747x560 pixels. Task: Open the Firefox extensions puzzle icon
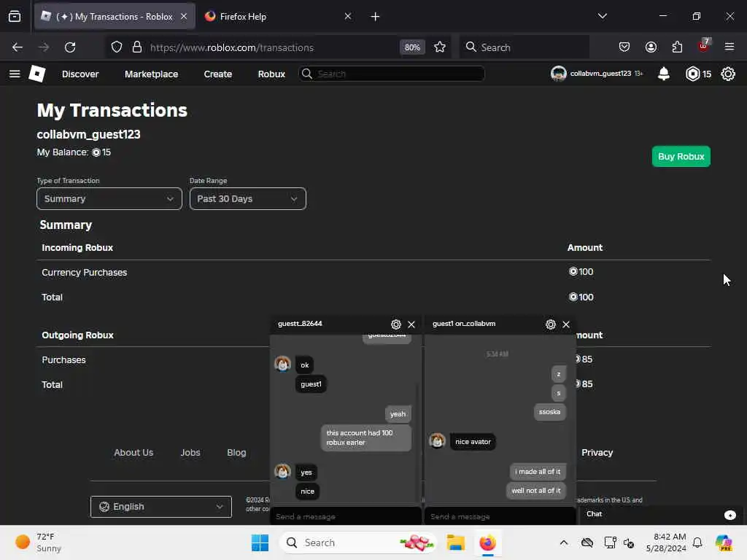tap(677, 47)
